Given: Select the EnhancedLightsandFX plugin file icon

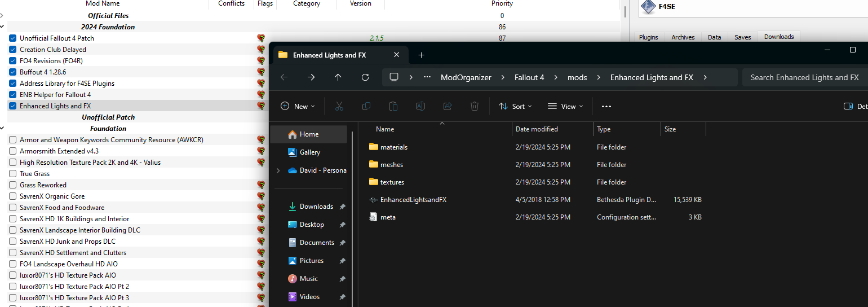Looking at the screenshot, I should coord(373,200).
